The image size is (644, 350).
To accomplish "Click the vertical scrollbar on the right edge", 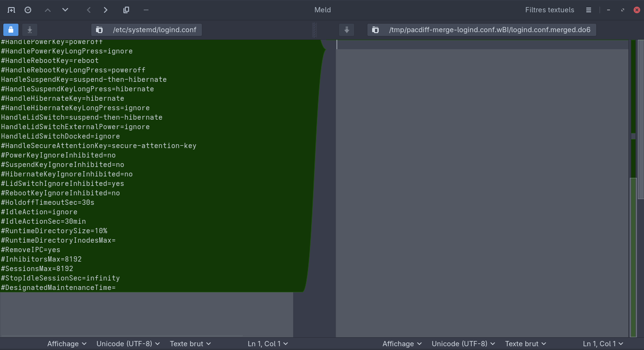I will (x=641, y=118).
